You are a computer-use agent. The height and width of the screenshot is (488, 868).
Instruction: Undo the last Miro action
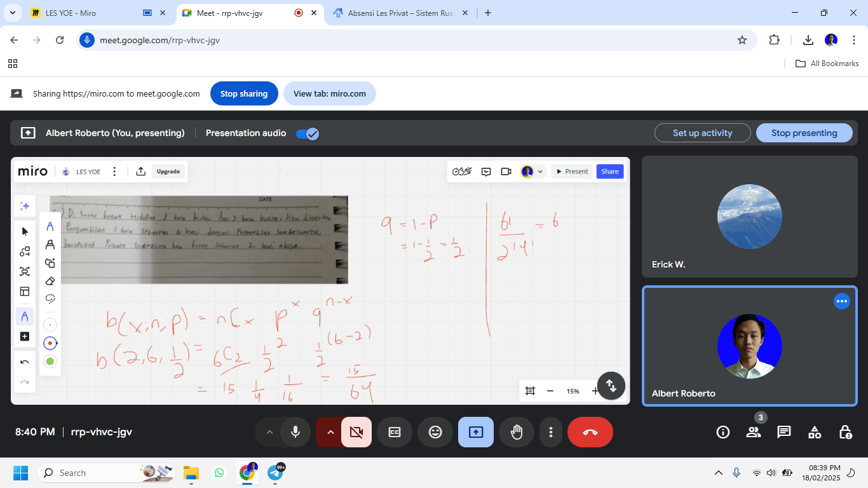click(x=25, y=362)
